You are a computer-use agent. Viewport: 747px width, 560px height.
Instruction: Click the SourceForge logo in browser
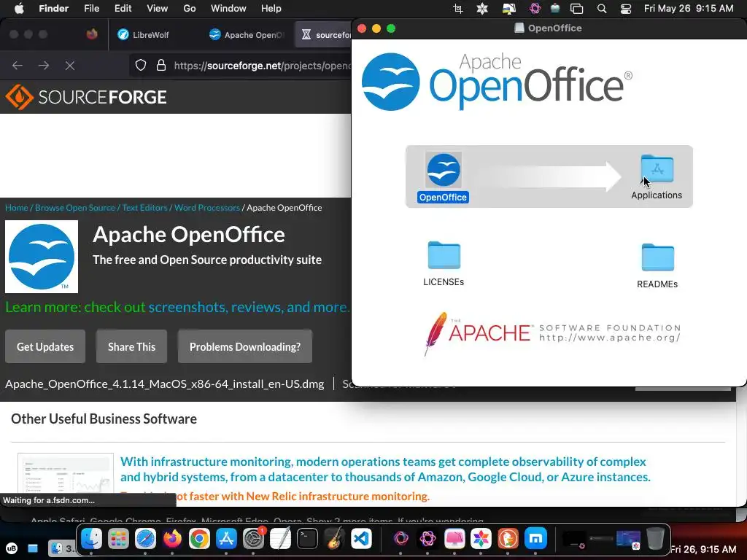pyautogui.click(x=86, y=97)
